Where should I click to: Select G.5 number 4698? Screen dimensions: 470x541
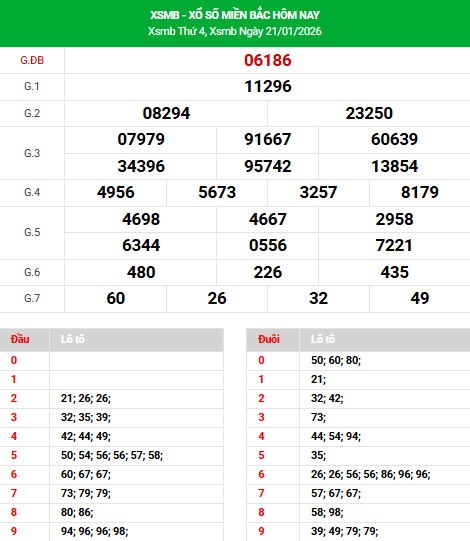coord(141,219)
